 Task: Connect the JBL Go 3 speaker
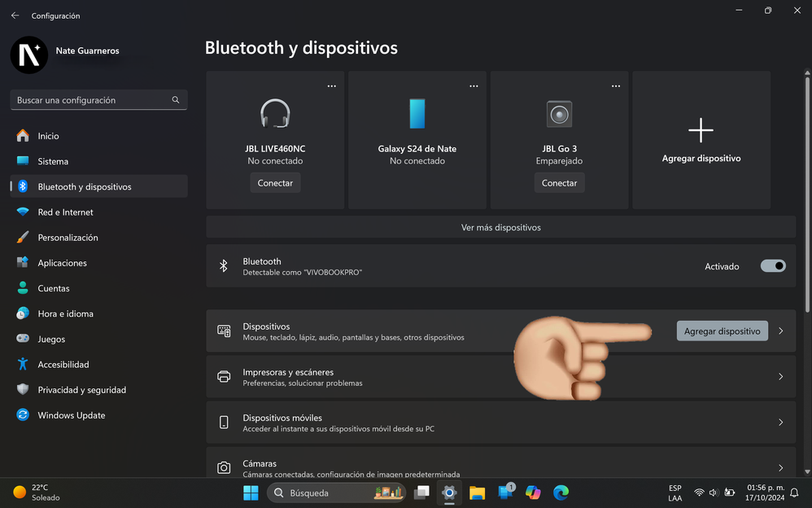pos(559,183)
